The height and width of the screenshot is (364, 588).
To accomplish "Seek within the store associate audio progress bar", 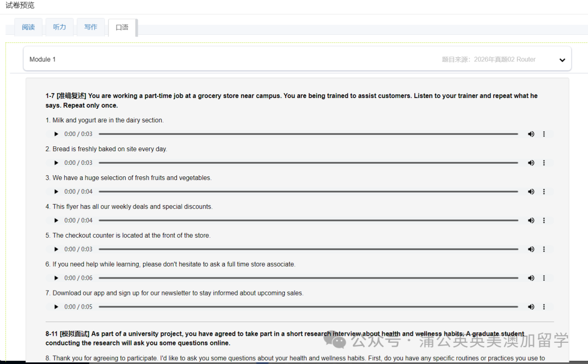I will pos(308,278).
